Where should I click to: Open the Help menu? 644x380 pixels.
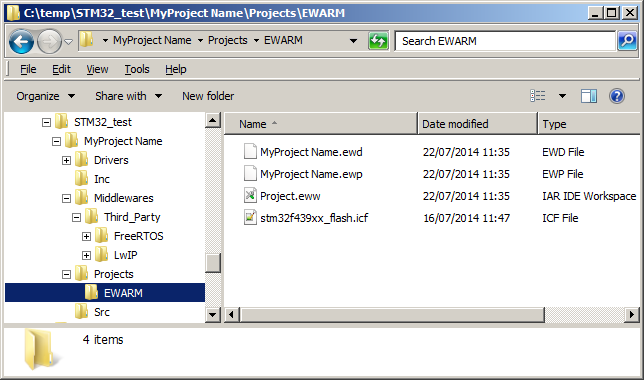tap(176, 69)
